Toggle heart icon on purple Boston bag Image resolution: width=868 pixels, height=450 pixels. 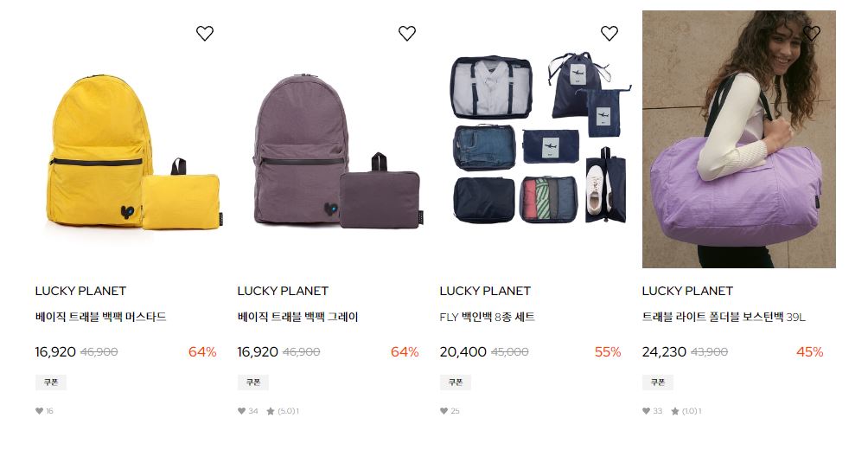[x=812, y=33]
